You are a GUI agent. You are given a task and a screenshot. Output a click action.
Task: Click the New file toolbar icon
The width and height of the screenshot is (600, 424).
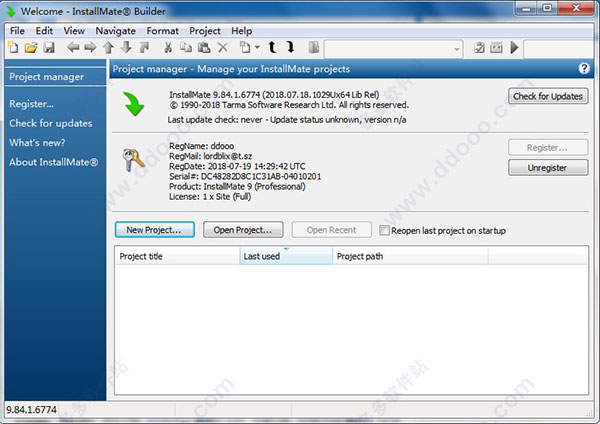13,48
